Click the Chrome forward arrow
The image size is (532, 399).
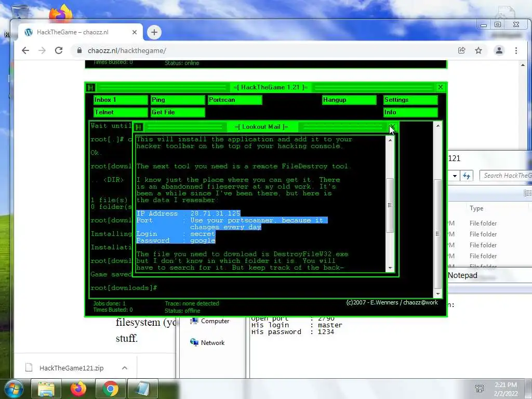click(42, 50)
